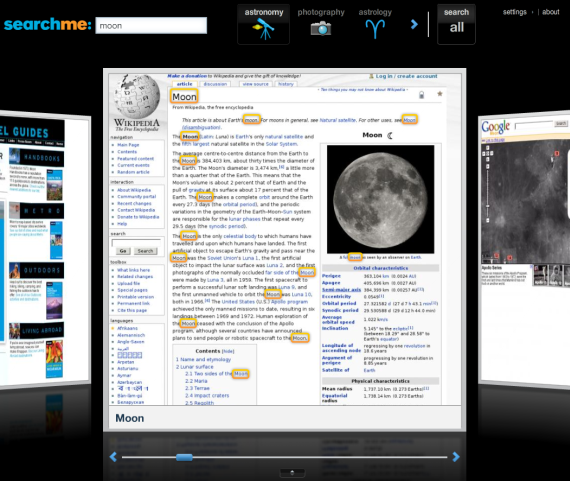Open What links here toolbox link
Image resolution: width=570 pixels, height=481 pixels.
tap(133, 270)
